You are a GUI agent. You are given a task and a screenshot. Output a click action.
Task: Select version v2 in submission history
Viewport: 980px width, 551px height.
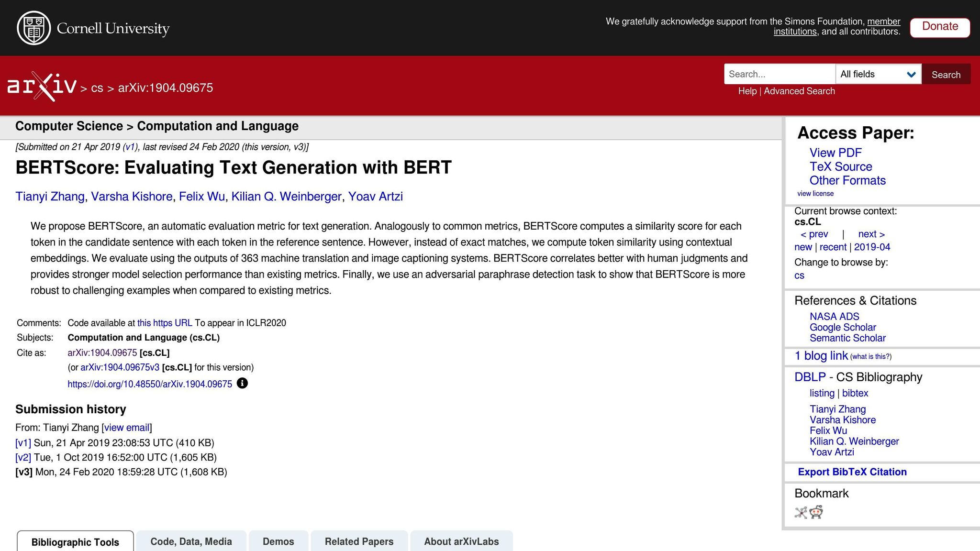22,457
